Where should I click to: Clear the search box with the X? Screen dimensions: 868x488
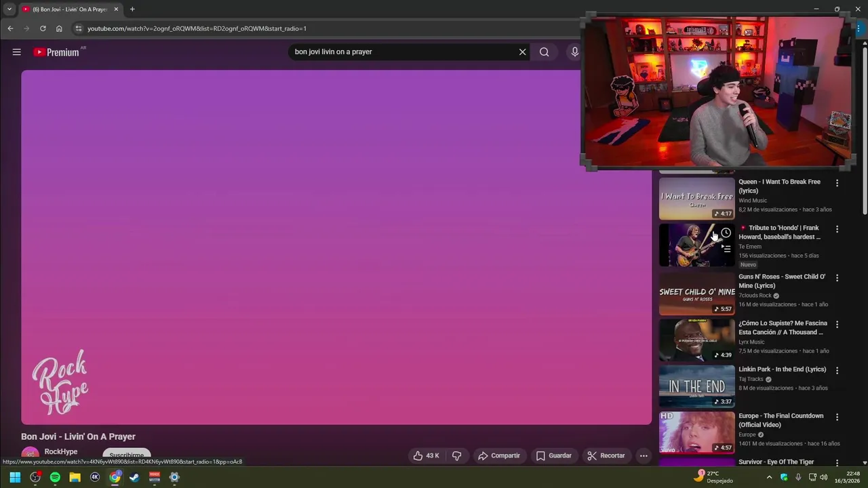[x=522, y=52]
